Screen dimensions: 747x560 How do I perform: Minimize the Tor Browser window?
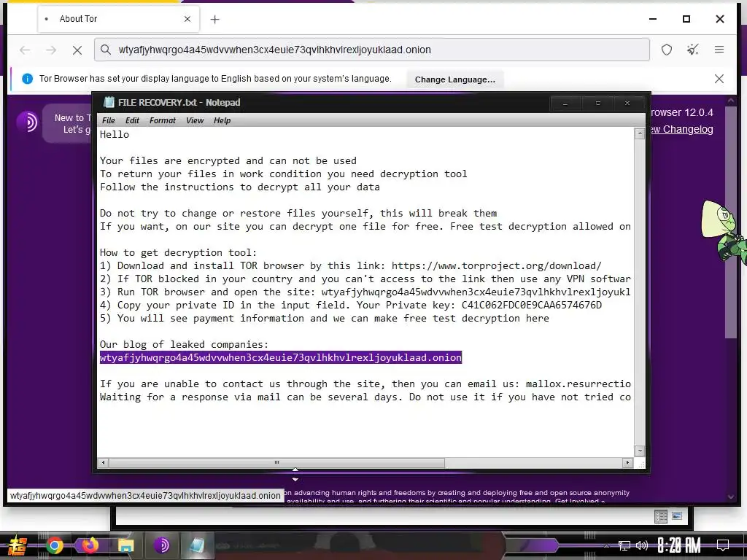click(653, 19)
